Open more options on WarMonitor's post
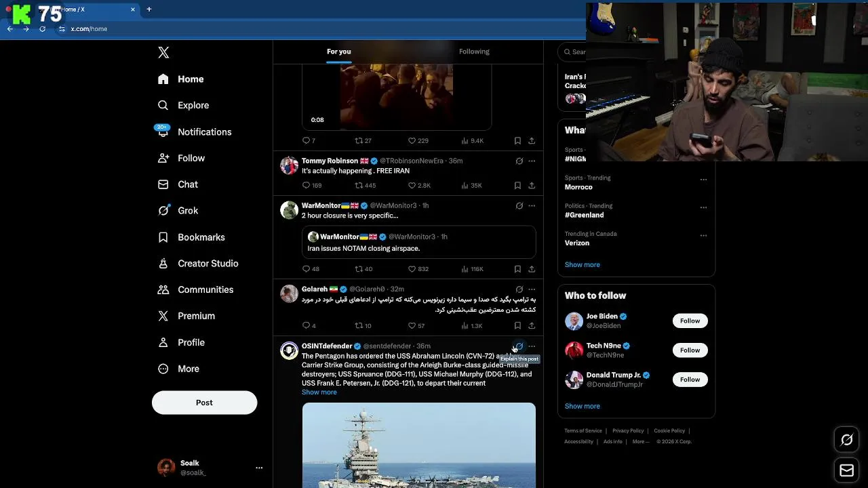 532,205
